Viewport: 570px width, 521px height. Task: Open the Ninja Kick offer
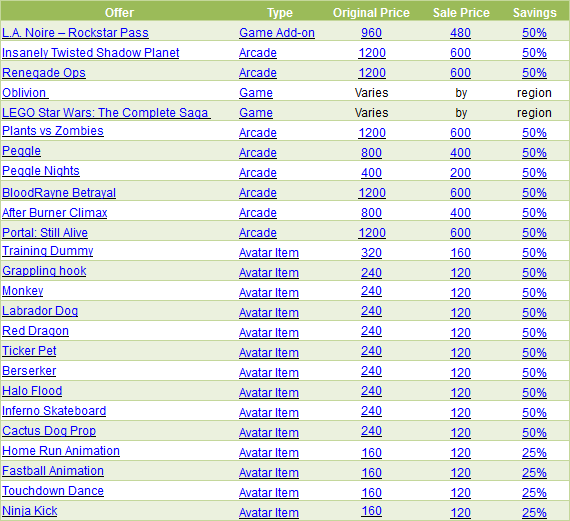click(x=30, y=511)
